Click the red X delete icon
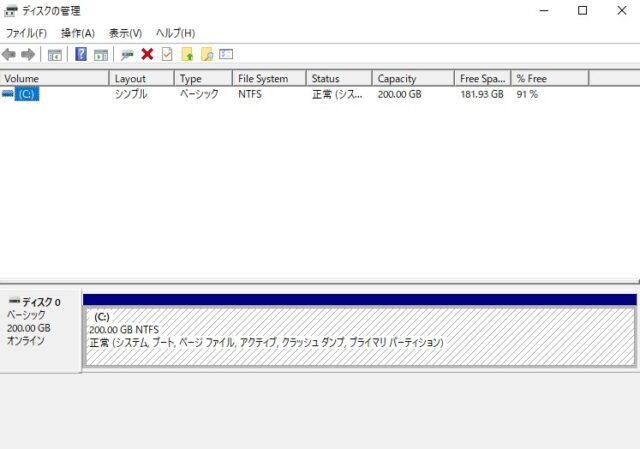The image size is (640, 449). pos(147,54)
